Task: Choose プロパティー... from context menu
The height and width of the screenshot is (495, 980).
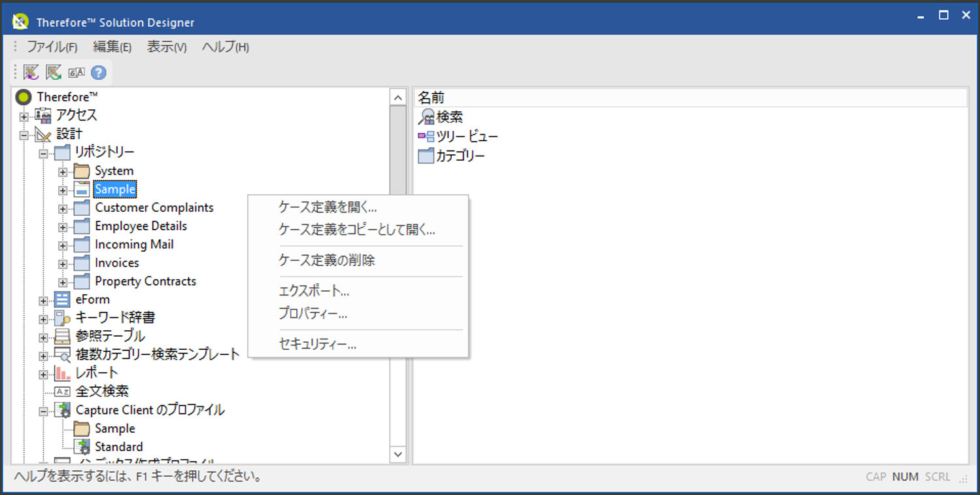Action: [x=358, y=313]
